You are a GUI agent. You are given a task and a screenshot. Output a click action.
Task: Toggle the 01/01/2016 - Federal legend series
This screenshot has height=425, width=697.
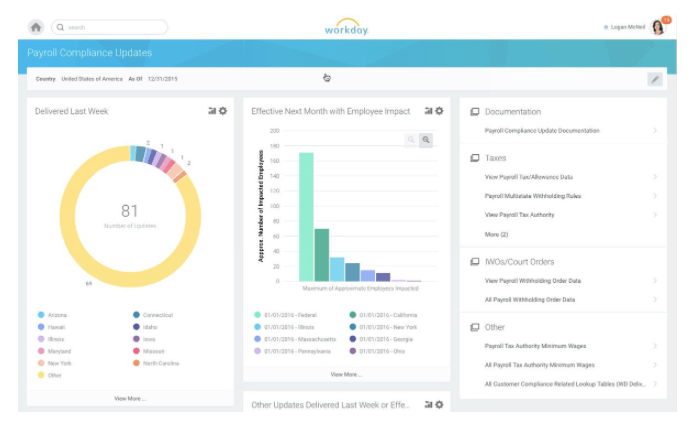coord(285,315)
